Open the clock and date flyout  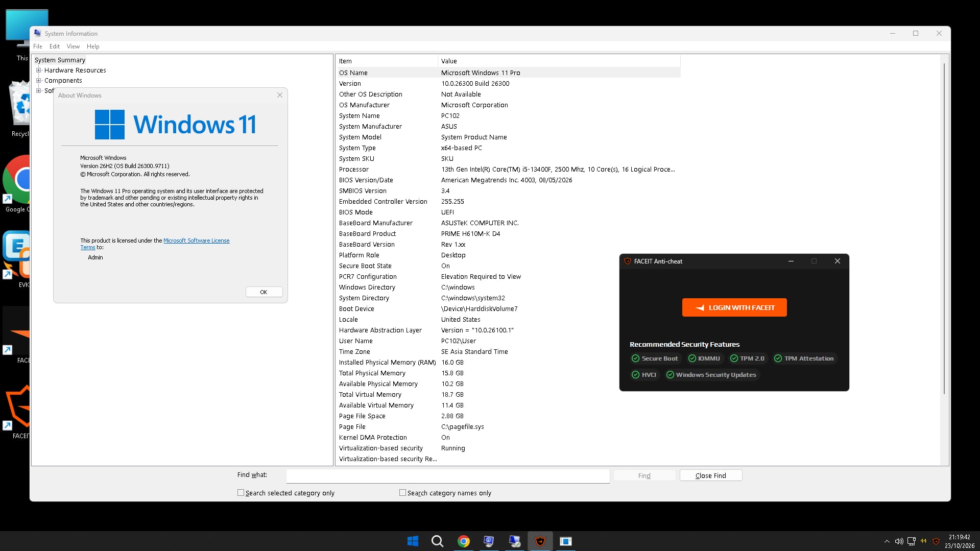[x=960, y=541]
